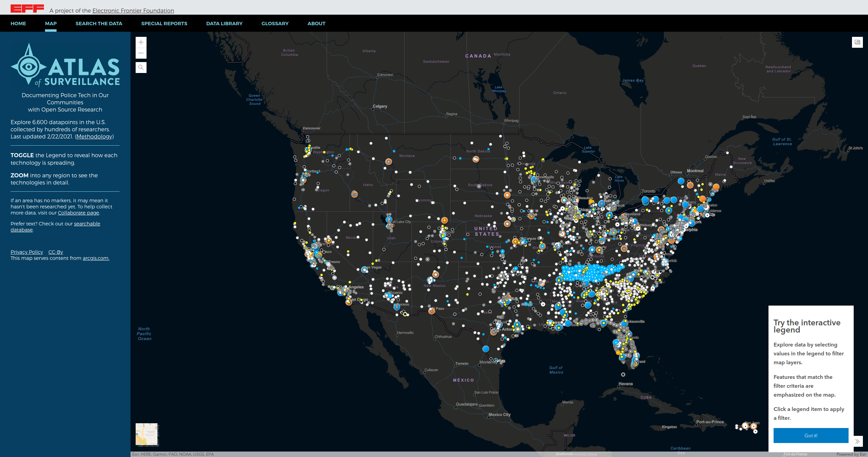
Task: Open the GLOSSARY page
Action: point(275,23)
